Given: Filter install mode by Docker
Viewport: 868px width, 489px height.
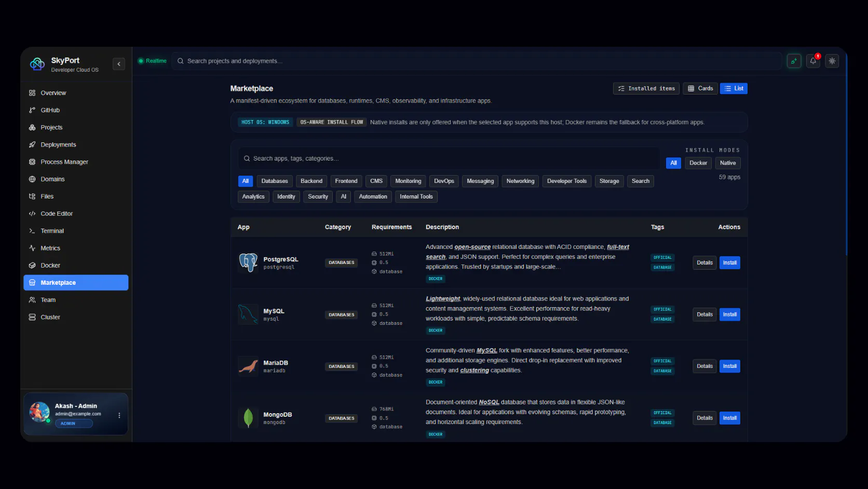Looking at the screenshot, I should point(698,163).
